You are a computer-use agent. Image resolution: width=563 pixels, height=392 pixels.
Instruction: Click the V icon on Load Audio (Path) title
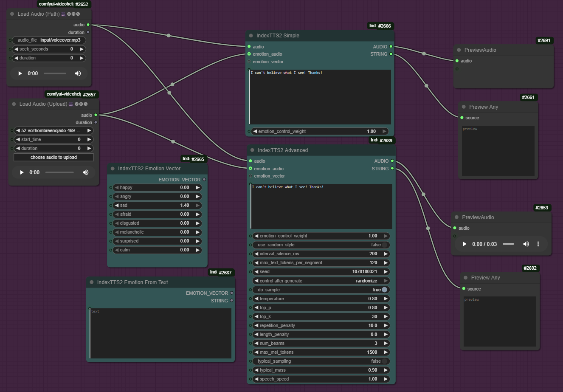[x=69, y=14]
